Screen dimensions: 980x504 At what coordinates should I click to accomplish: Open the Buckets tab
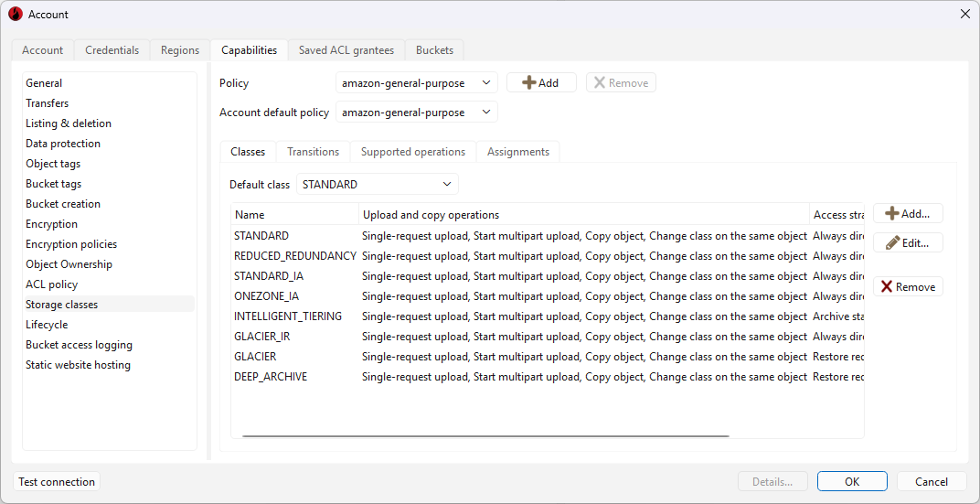point(434,50)
